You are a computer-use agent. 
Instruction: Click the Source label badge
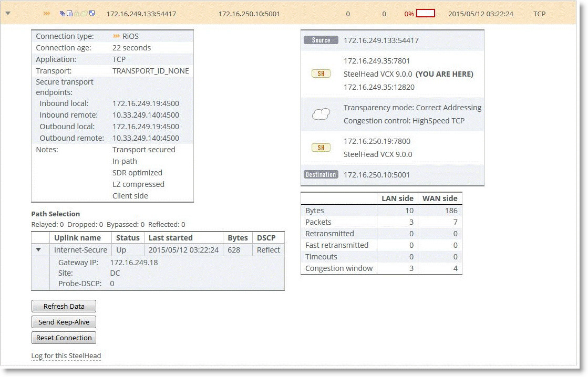click(321, 40)
